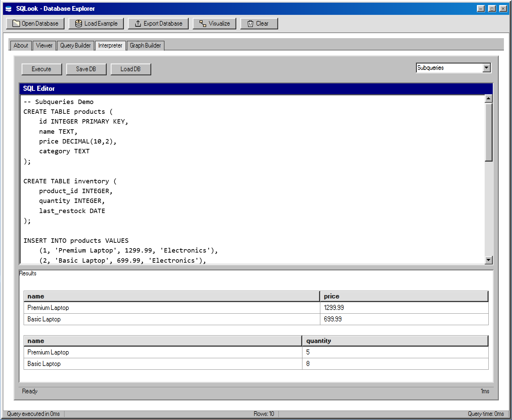
Task: Select the Viewer tab
Action: coord(44,45)
